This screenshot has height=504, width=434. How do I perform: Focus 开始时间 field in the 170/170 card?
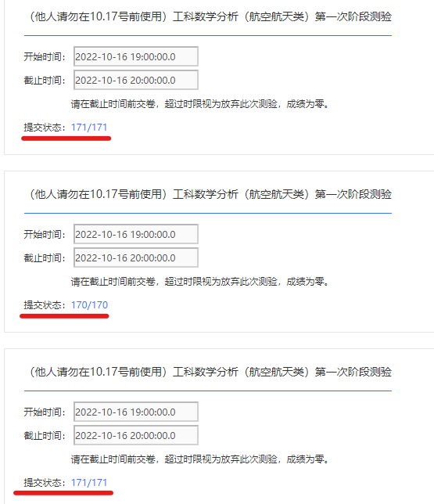coord(136,234)
